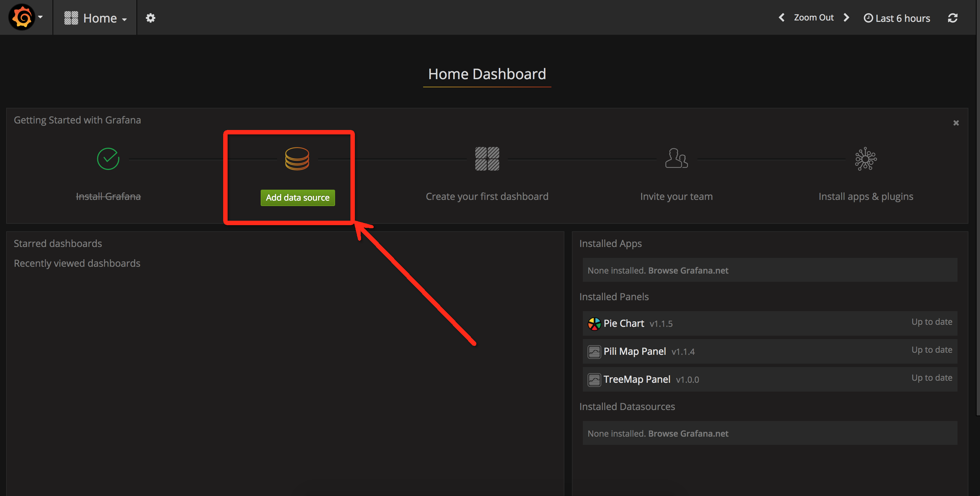Viewport: 980px width, 496px height.
Task: Close the Getting Started panel
Action: [x=956, y=123]
